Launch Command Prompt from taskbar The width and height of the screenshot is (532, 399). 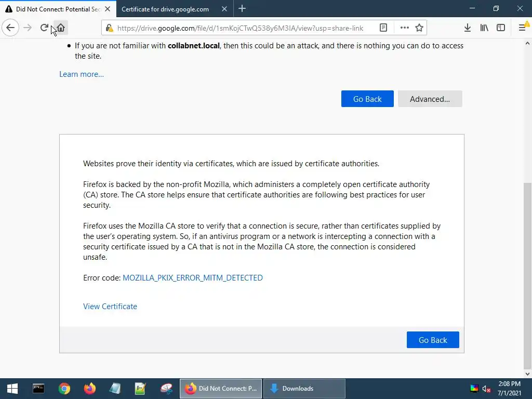click(38, 389)
